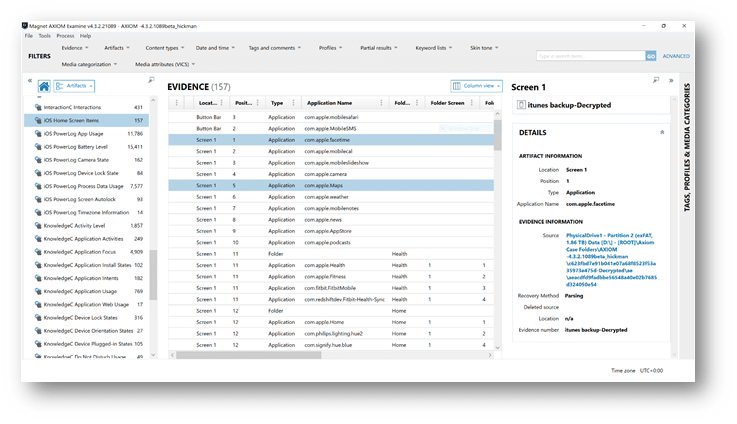The width and height of the screenshot is (737, 424).
Task: Open the PhysicalDrive1 source path link
Action: pos(611,259)
